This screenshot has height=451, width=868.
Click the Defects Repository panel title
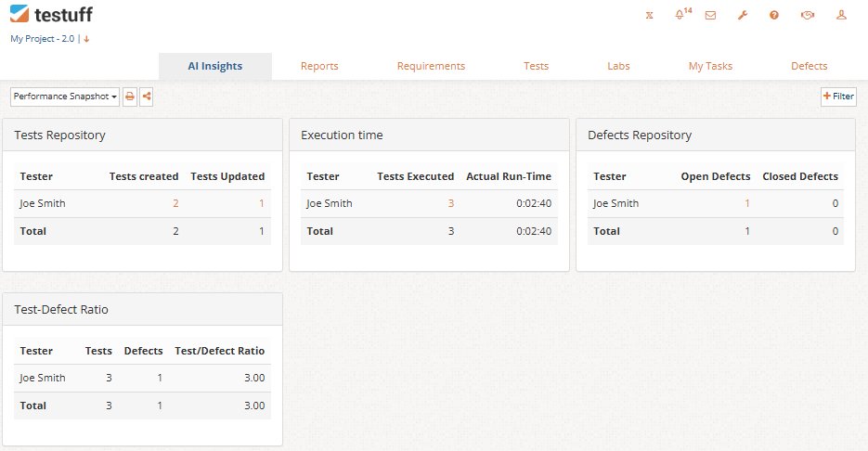click(640, 135)
